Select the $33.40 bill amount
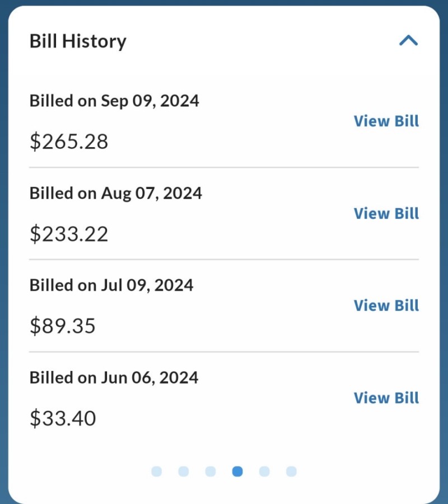The image size is (448, 504). click(63, 418)
